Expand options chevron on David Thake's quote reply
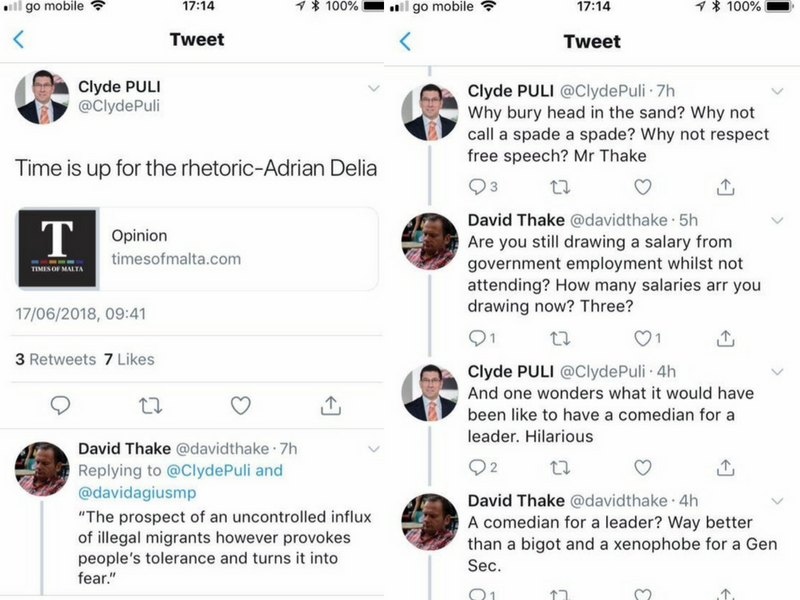The image size is (800, 600). (374, 448)
